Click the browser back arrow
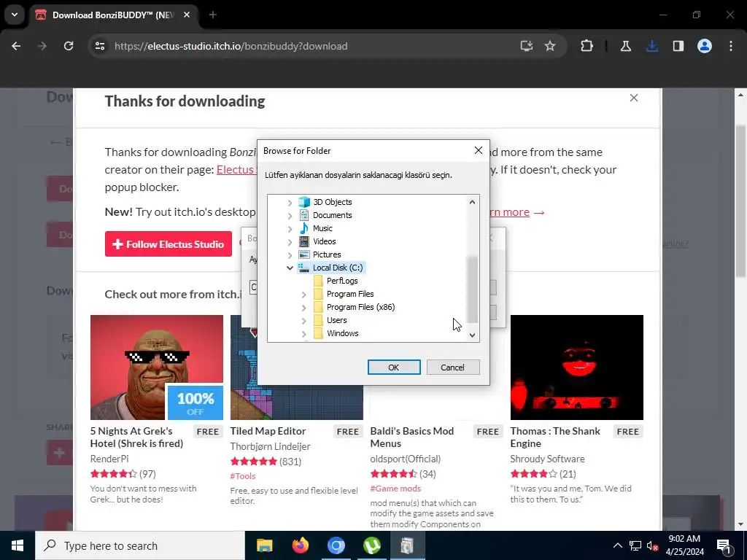747x560 pixels. pyautogui.click(x=16, y=46)
